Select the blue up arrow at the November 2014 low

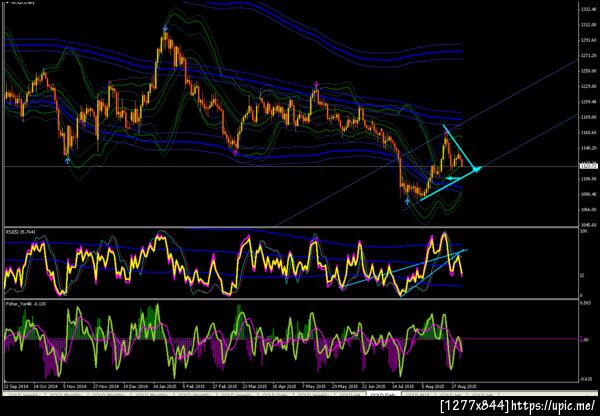(67, 161)
